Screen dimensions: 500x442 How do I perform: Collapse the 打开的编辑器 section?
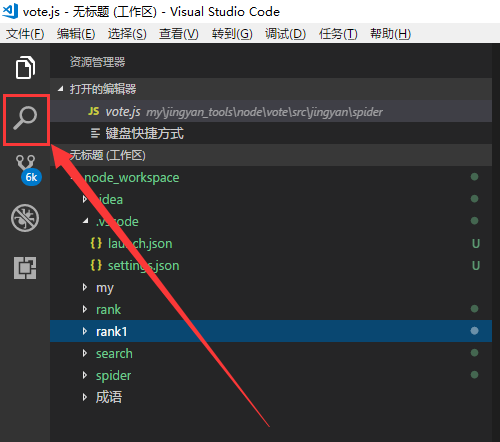(x=60, y=89)
